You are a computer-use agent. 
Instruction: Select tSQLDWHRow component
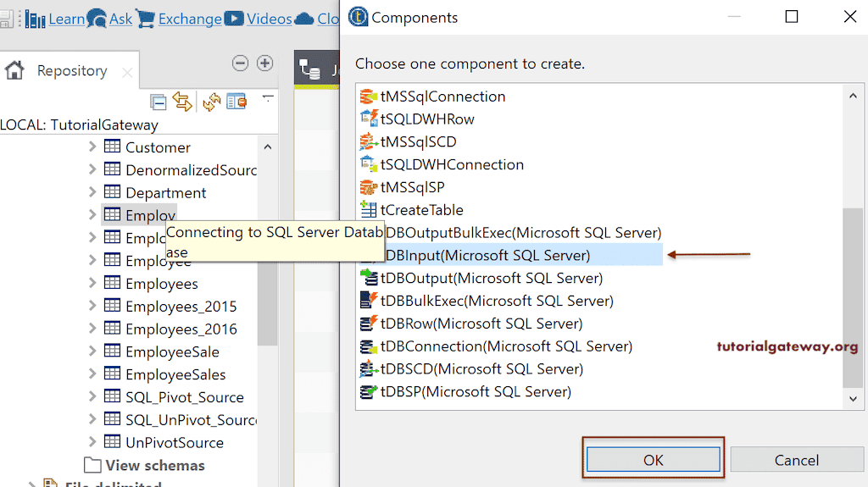click(x=427, y=119)
